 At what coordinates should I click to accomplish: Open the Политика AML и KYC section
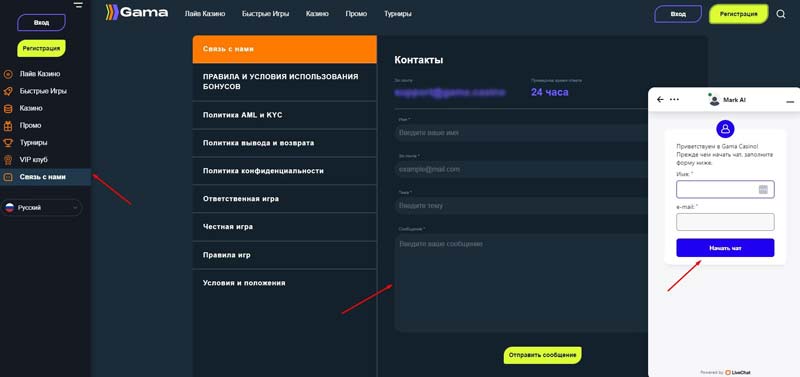click(x=284, y=115)
